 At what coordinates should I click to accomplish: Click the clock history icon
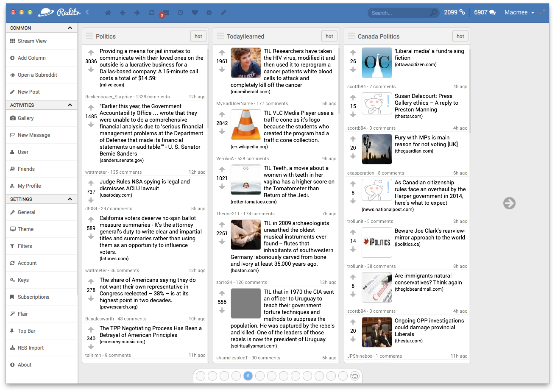click(180, 13)
